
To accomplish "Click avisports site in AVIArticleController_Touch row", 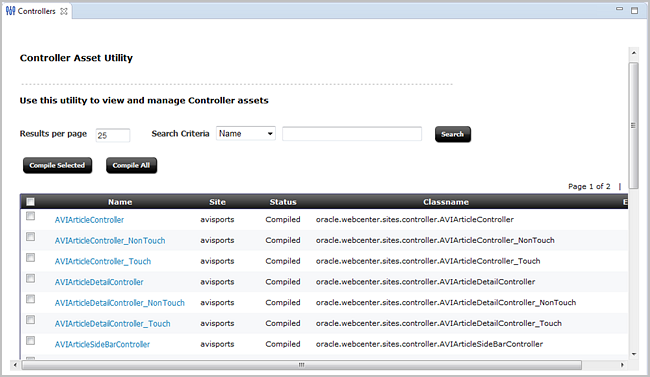I will coord(217,261).
